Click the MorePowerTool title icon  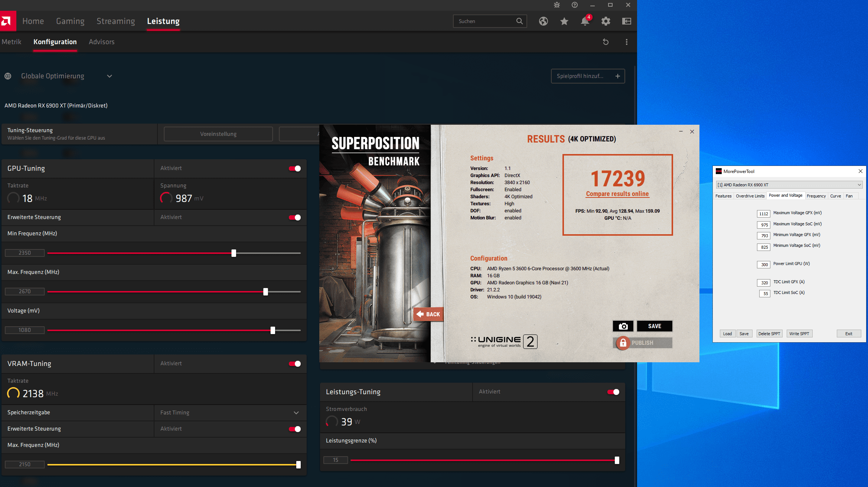click(719, 171)
